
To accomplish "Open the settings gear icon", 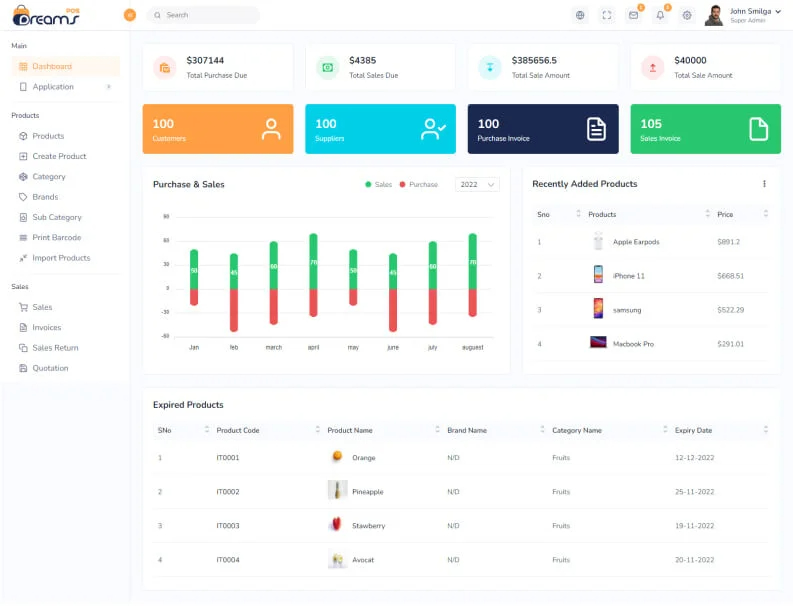I will (687, 15).
